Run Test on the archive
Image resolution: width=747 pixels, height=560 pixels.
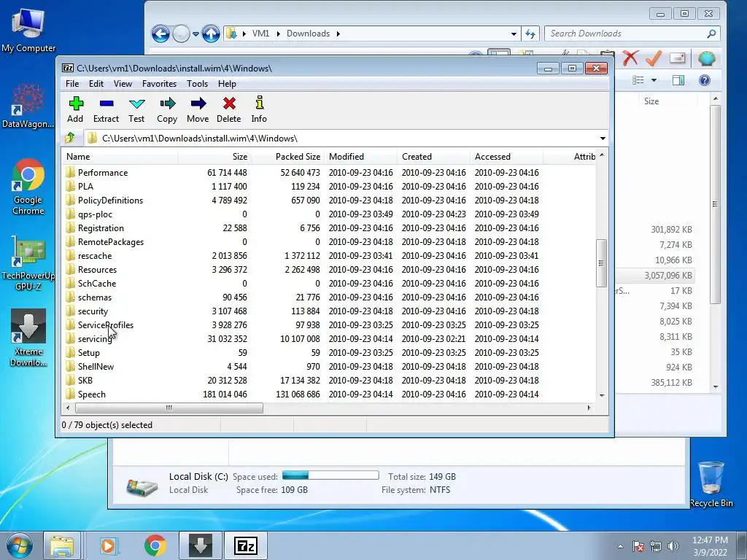point(136,110)
